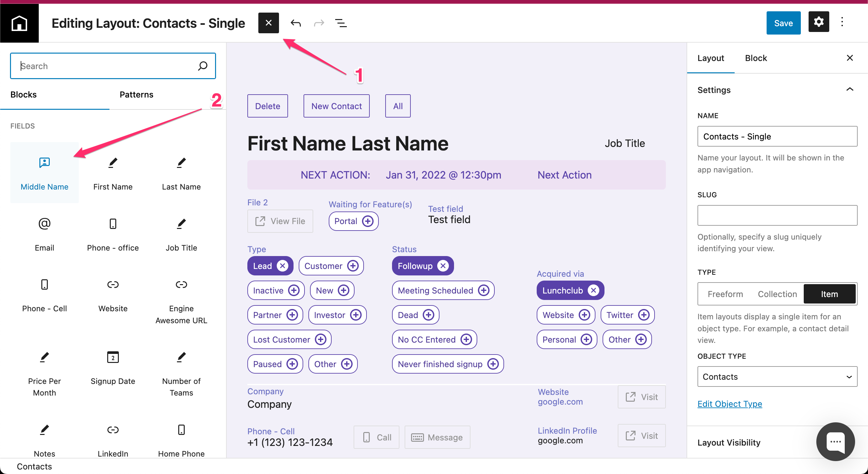Open the Edit Object Type link
This screenshot has width=868, height=474.
point(729,404)
